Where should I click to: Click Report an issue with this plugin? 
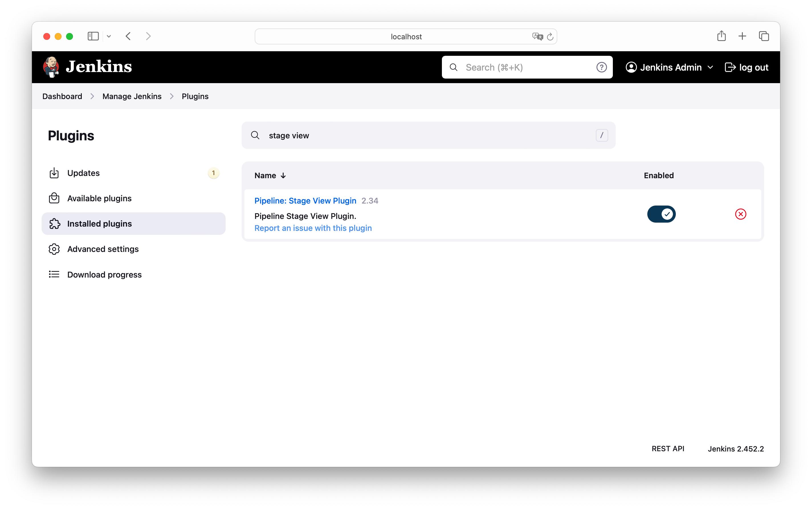click(x=313, y=228)
